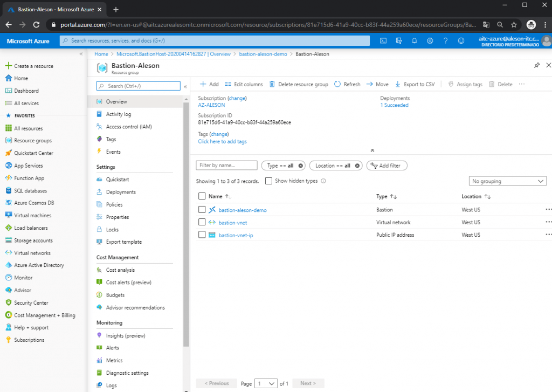Collapse the essentials section with double chevron
Viewport: 552px width, 392px height.
tap(372, 150)
